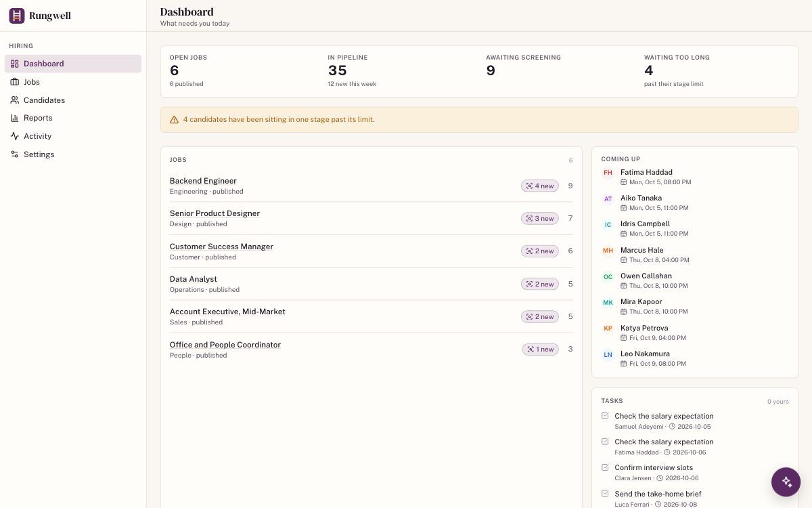The image size is (812, 508).
Task: Open Activity in the sidebar
Action: pos(73,136)
